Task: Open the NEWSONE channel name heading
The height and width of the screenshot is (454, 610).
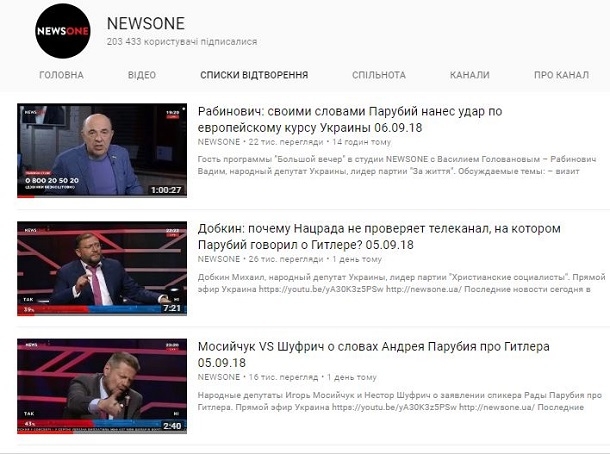Action: (x=146, y=24)
